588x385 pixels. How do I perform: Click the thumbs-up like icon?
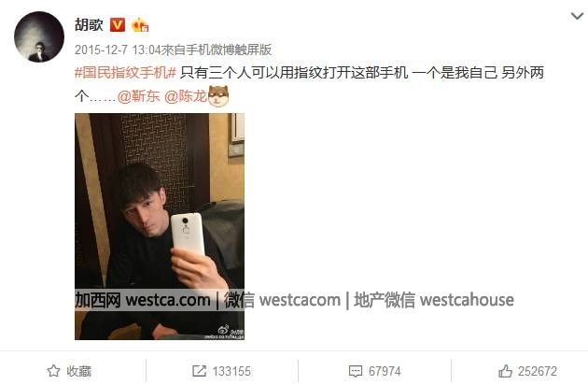(x=505, y=371)
